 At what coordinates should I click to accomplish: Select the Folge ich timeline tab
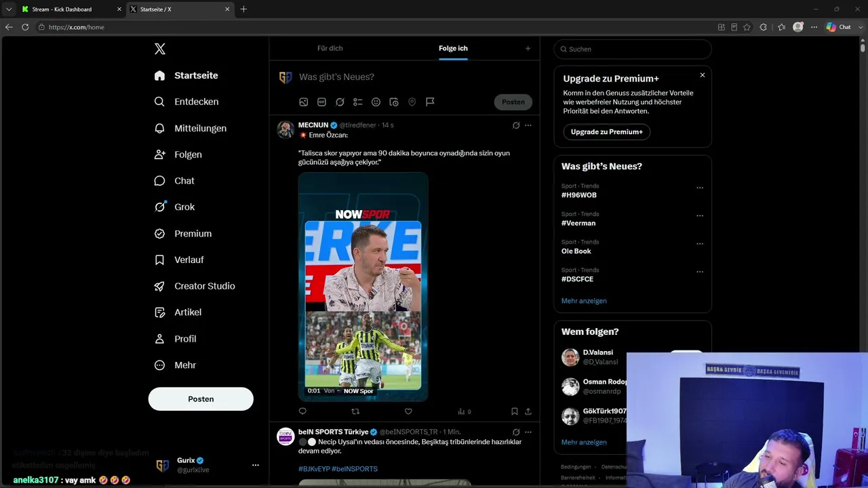pos(453,48)
